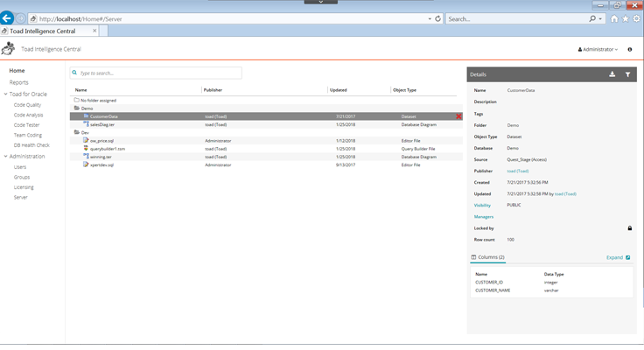
Task: Click the red X on CustomerData row
Action: pyautogui.click(x=458, y=116)
